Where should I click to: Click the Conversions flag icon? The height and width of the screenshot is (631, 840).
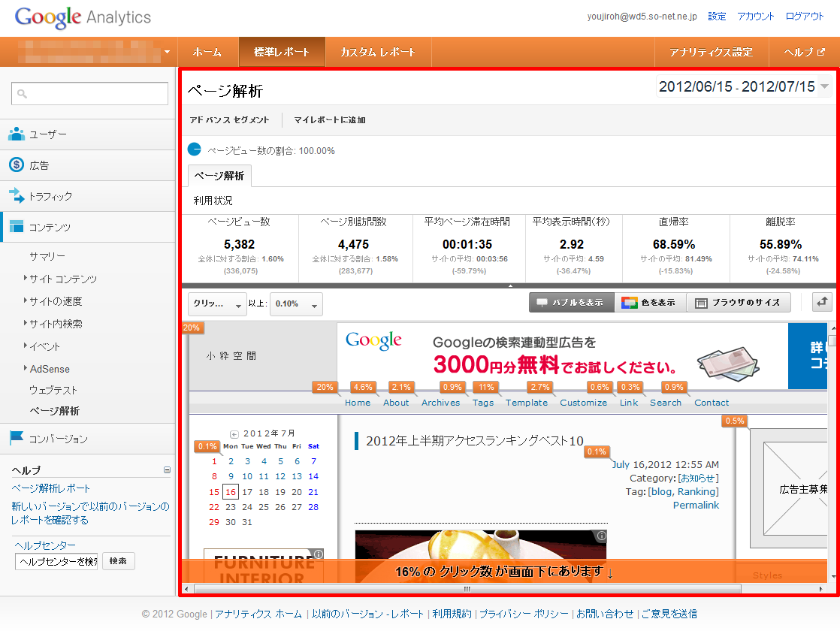click(17, 438)
